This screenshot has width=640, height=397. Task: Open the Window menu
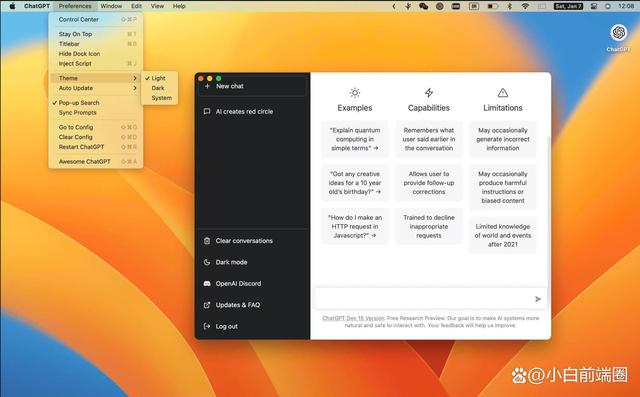click(x=111, y=6)
